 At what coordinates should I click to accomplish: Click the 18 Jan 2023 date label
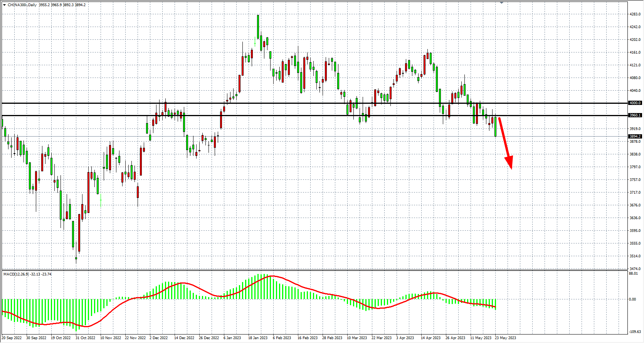pyautogui.click(x=258, y=338)
